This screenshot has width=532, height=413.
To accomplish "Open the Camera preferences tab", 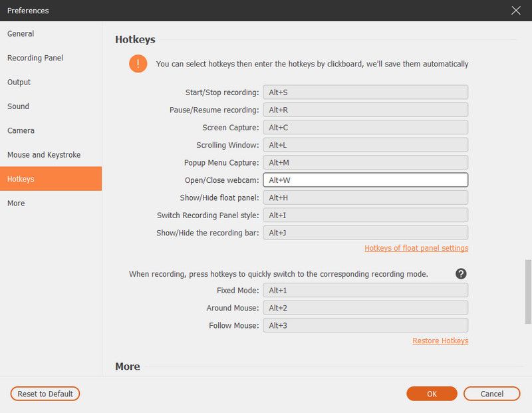I will pyautogui.click(x=21, y=131).
